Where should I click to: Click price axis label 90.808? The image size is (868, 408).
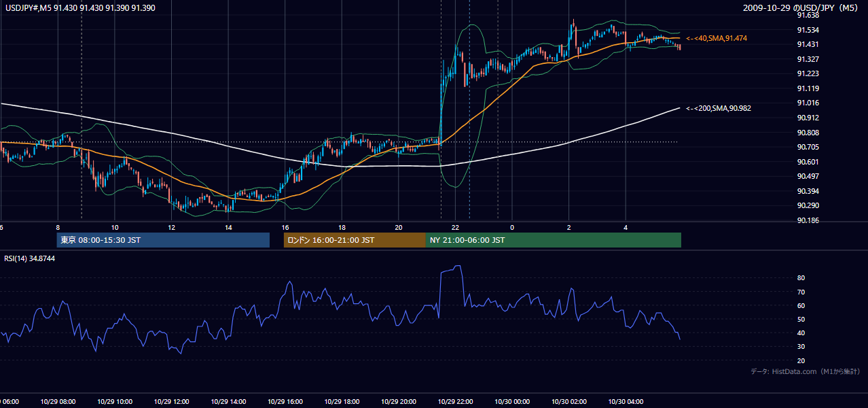tap(808, 133)
